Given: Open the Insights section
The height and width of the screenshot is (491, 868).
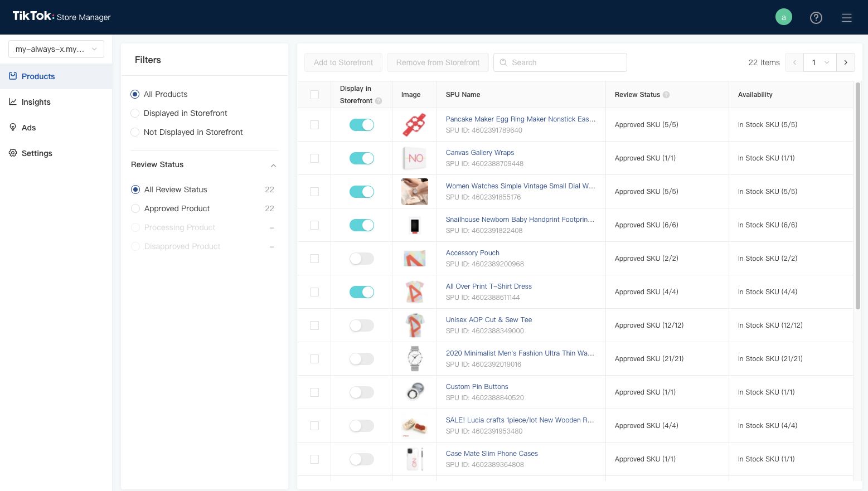Looking at the screenshot, I should [56, 101].
